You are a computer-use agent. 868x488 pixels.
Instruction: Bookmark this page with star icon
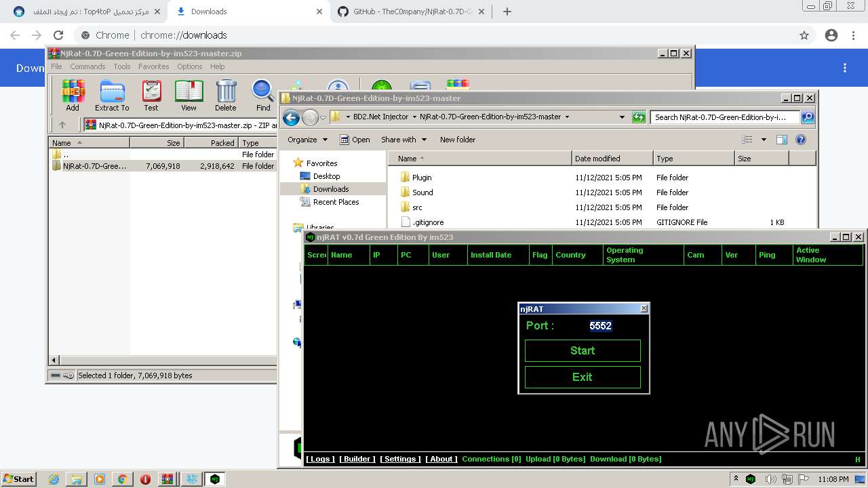pos(804,35)
